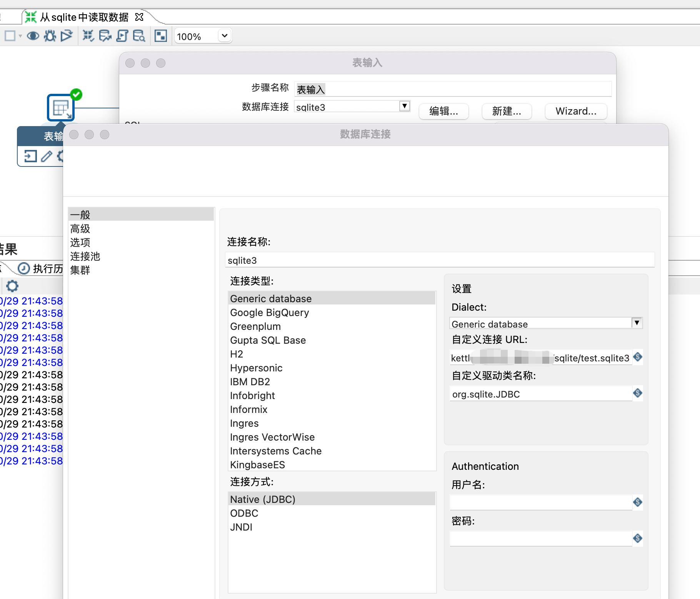Select ODBC access method

(332, 513)
